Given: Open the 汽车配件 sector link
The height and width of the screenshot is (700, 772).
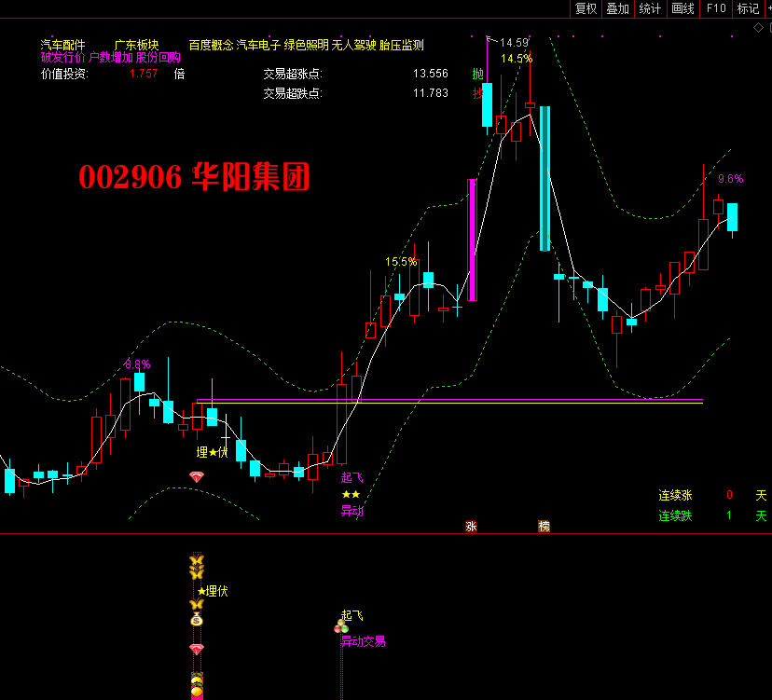Looking at the screenshot, I should pos(62,45).
